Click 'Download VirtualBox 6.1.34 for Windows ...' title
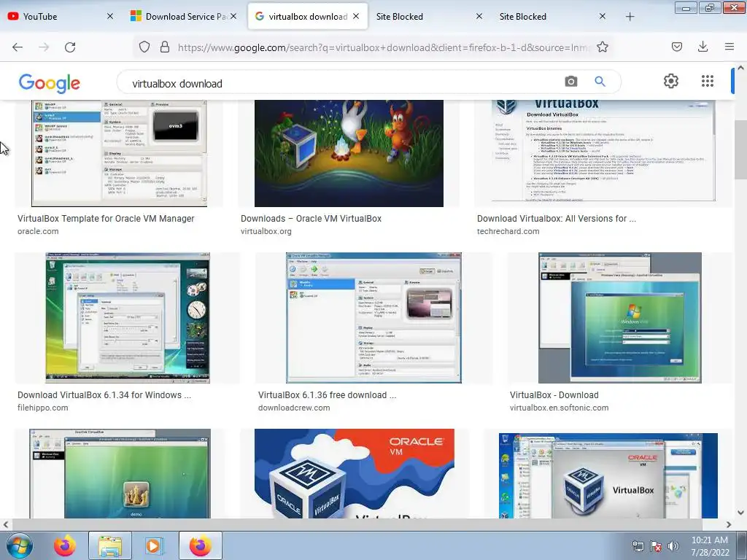747x560 pixels. 104,394
